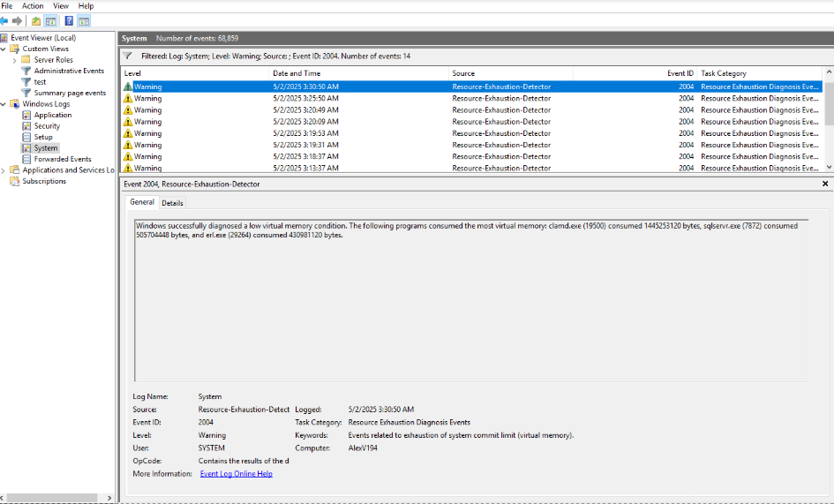Close the event preview pane with X
Image resolution: width=834 pixels, height=504 pixels.
825,184
